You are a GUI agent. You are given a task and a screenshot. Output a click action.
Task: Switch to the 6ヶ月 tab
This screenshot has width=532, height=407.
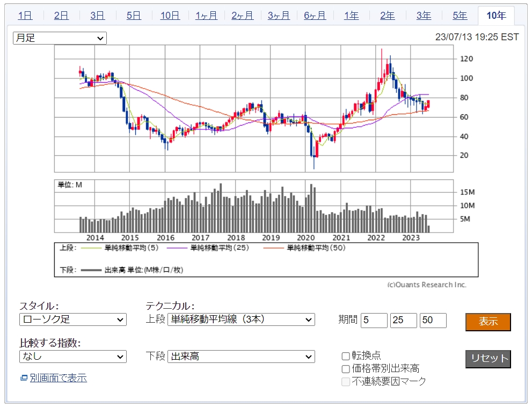315,16
